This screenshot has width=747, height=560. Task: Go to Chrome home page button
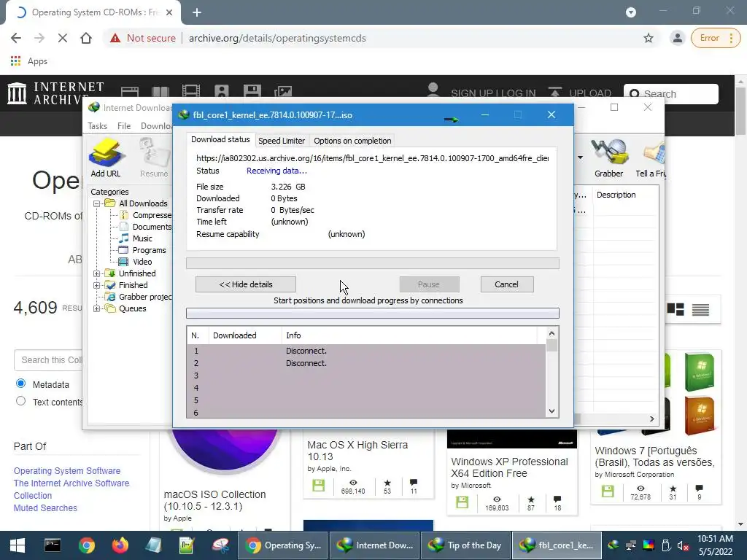86,38
